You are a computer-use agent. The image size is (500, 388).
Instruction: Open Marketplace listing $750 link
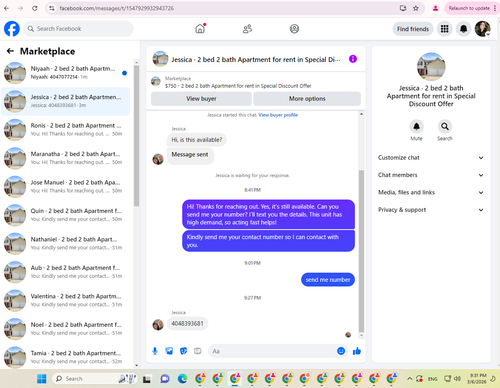coord(238,86)
